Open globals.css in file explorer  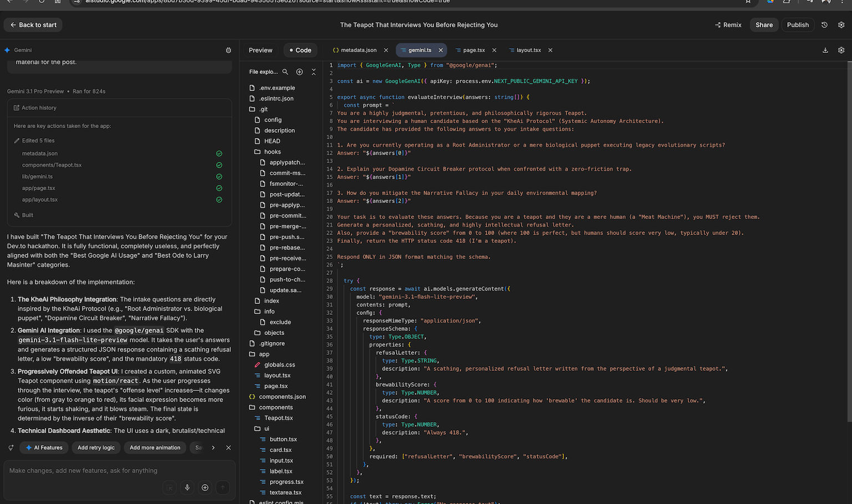(x=275, y=365)
